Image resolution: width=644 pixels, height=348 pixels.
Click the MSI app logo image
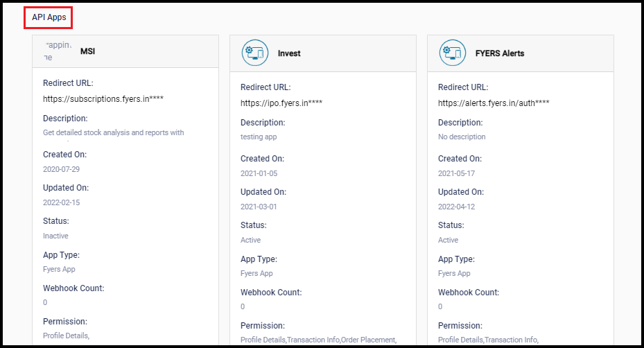tap(58, 51)
